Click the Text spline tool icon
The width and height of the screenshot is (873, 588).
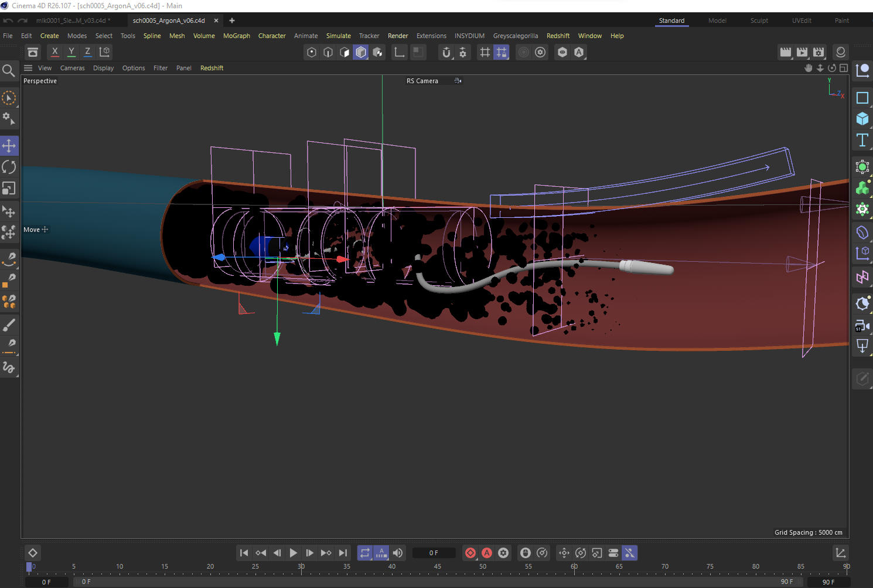[x=862, y=140]
